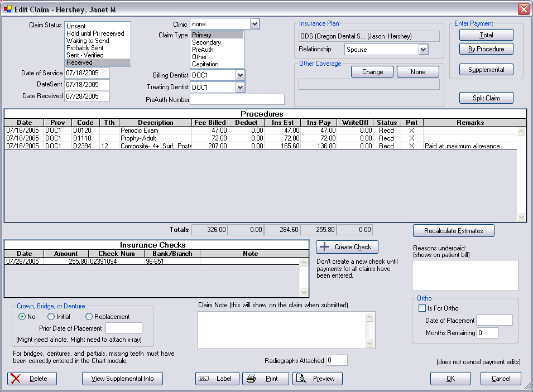Screen dimensions: 533x392
Task: Select the Initial radio button
Action: (x=51, y=317)
